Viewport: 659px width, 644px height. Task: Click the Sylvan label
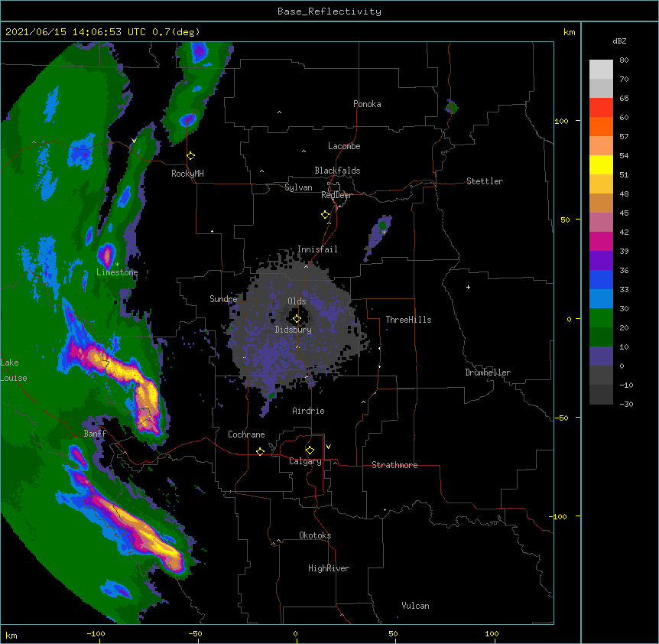[x=298, y=187]
